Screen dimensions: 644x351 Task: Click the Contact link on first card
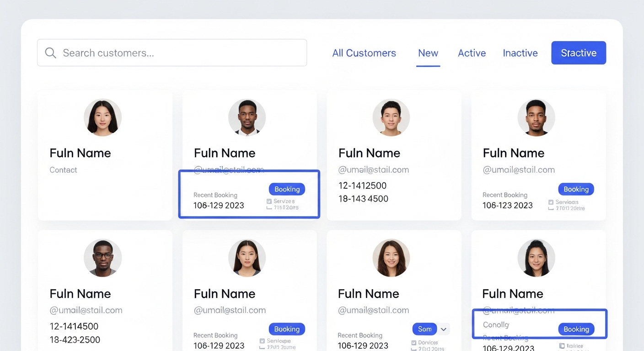pos(63,170)
